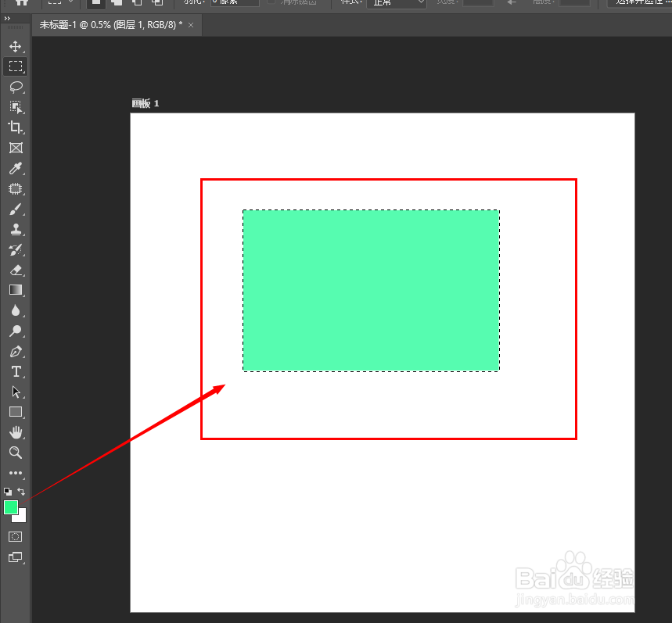Select the Rectangle shape tool

coord(16,412)
